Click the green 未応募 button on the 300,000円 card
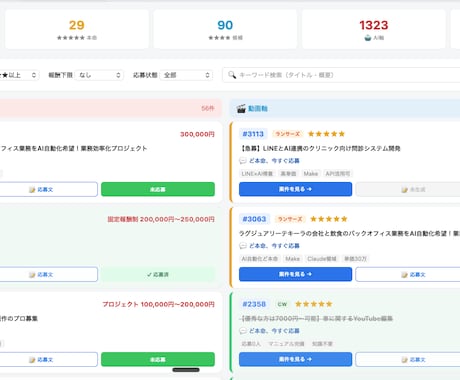This screenshot has height=380, width=460. (158, 189)
